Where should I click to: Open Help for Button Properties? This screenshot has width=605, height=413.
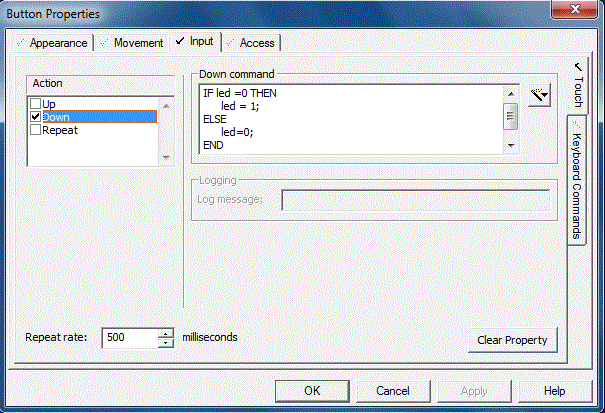pos(555,390)
